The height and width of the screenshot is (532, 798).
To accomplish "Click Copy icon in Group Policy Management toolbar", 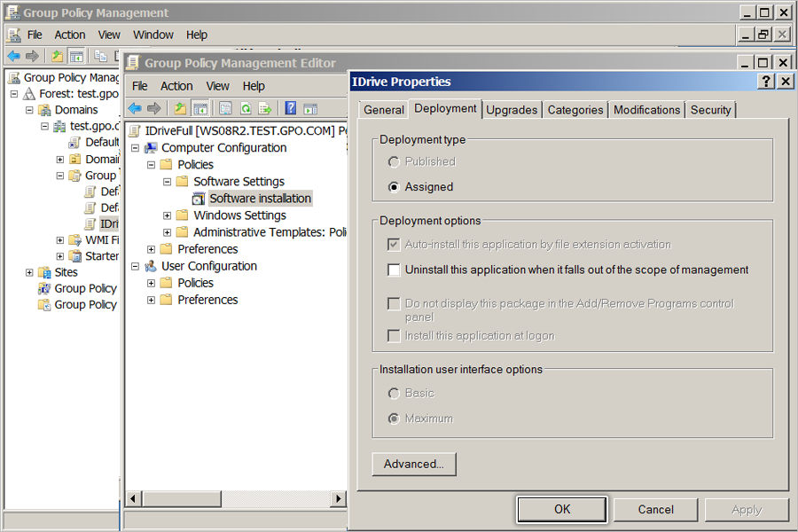I will coord(100,56).
